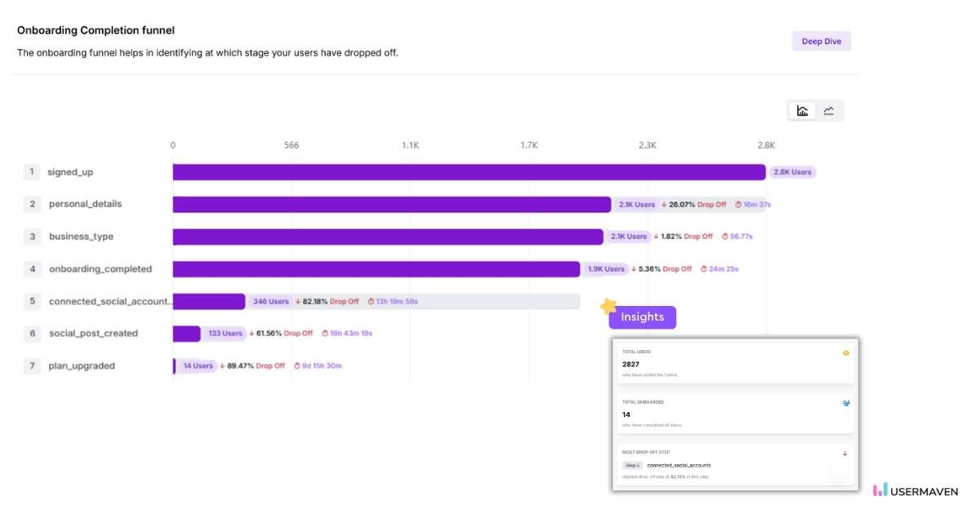Open the Deep Dive analysis

[821, 41]
